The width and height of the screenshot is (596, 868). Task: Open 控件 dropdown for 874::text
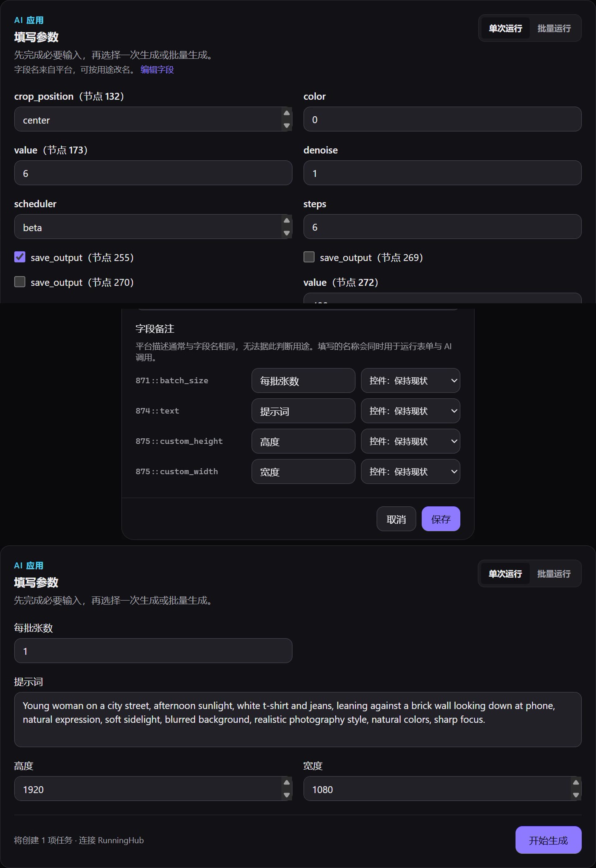(x=410, y=411)
